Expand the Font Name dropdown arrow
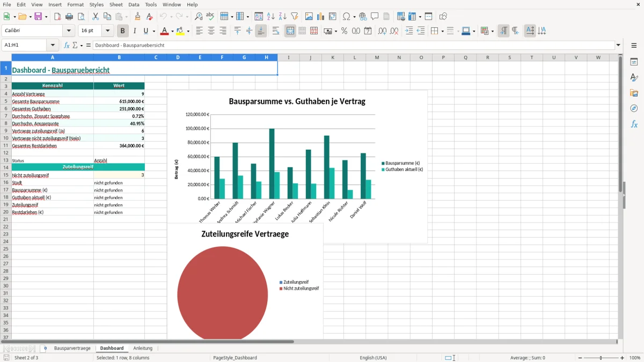This screenshot has width=644, height=362. point(69,31)
